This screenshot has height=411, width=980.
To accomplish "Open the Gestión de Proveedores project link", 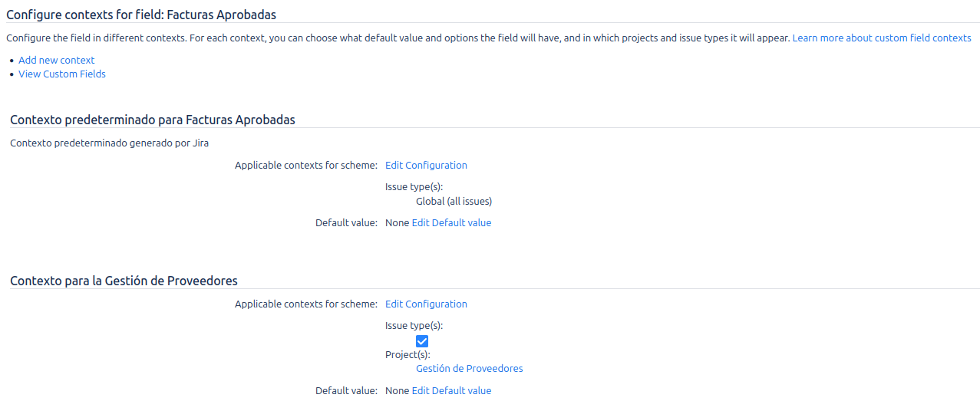I will [x=469, y=369].
